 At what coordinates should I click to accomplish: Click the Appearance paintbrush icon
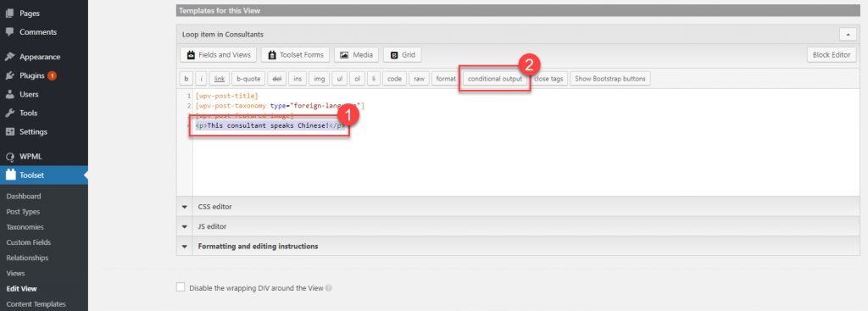click(10, 57)
